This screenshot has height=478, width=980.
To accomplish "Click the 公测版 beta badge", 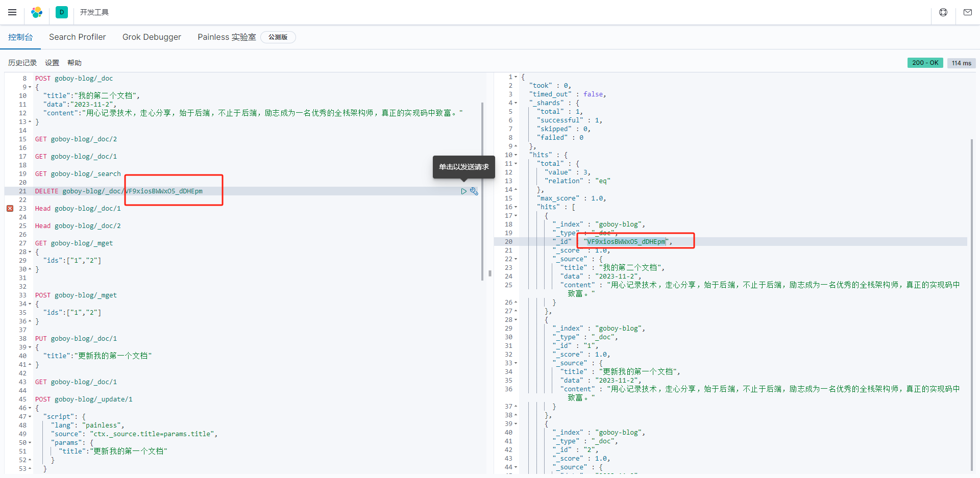I will [x=278, y=37].
